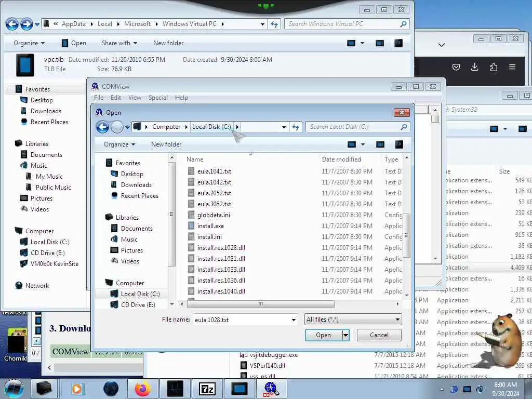The height and width of the screenshot is (399, 532).
Task: Click New folder in the Open dialog
Action: (x=166, y=144)
